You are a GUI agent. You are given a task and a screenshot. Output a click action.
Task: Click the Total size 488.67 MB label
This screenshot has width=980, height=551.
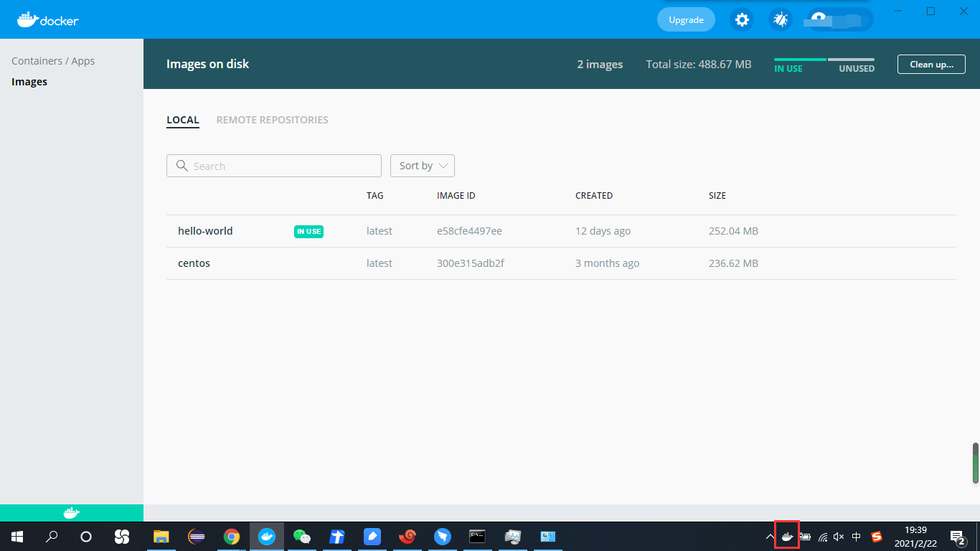tap(699, 64)
